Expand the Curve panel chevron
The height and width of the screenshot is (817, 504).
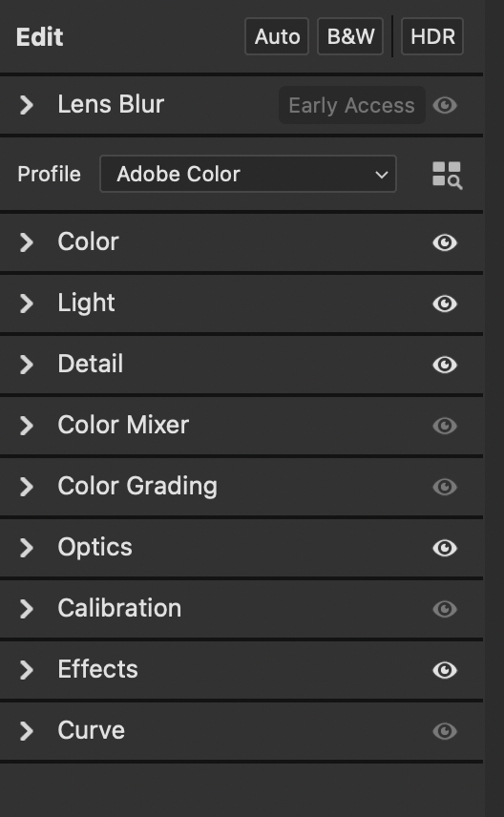pos(27,731)
